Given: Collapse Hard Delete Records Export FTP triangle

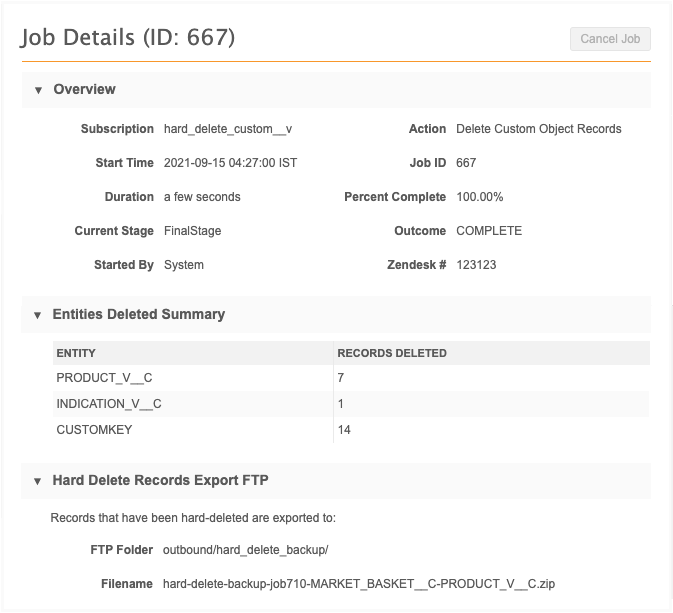Looking at the screenshot, I should click(38, 481).
